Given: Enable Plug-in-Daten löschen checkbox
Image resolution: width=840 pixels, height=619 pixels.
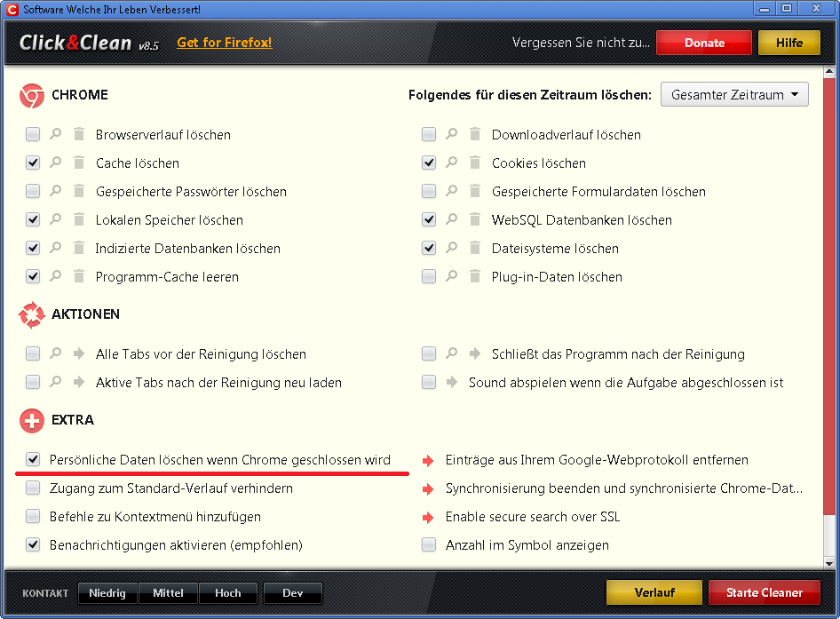Looking at the screenshot, I should coord(429,276).
